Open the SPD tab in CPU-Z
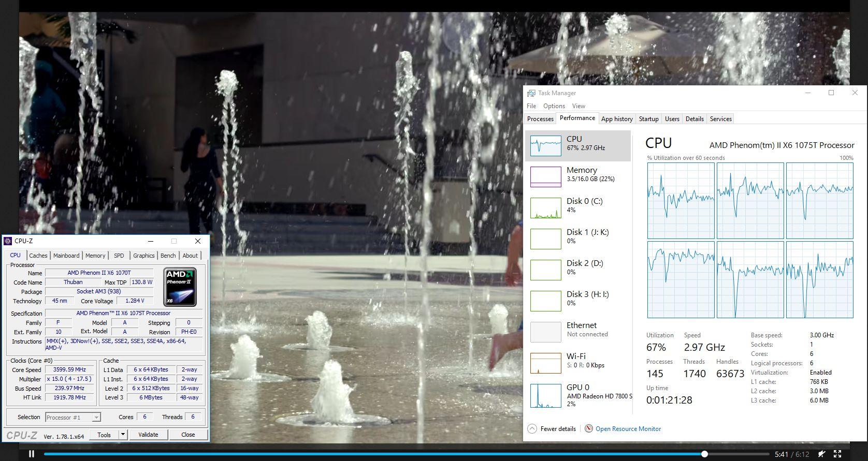868x461 pixels. [x=119, y=256]
